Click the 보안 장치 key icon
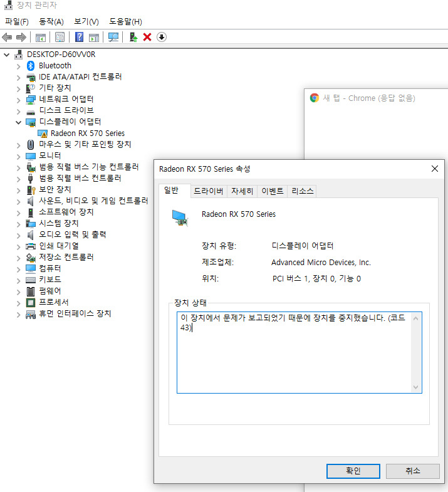Viewport: 448px width, 492px height. 31,190
